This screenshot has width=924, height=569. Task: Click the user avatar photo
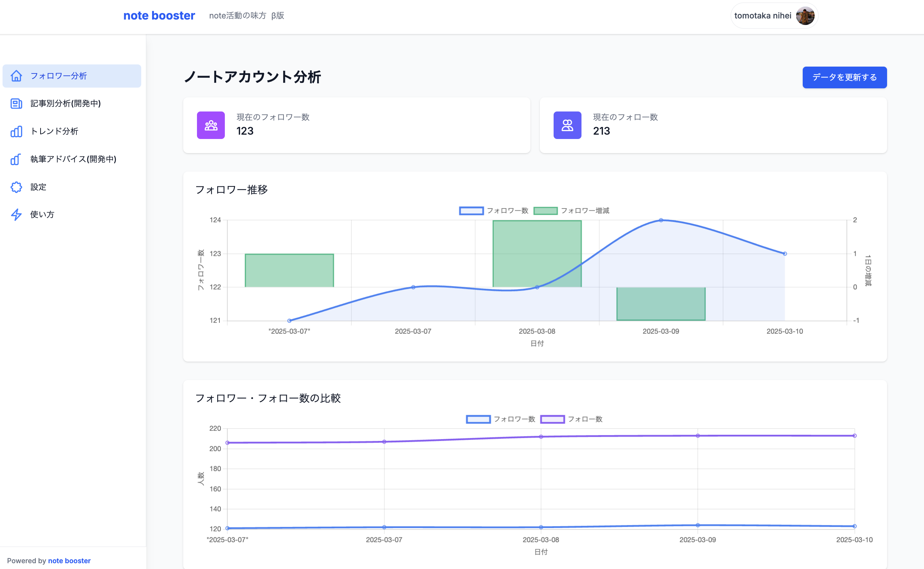coord(805,16)
